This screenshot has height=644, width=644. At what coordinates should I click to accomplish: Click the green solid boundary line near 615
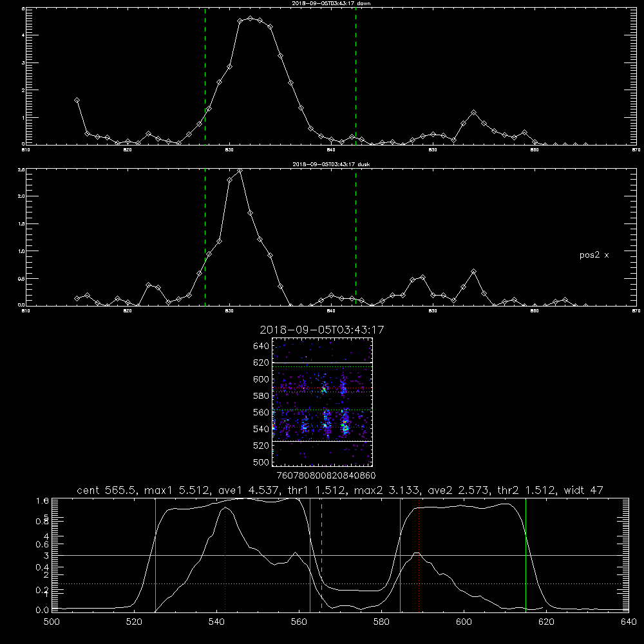coord(526,555)
